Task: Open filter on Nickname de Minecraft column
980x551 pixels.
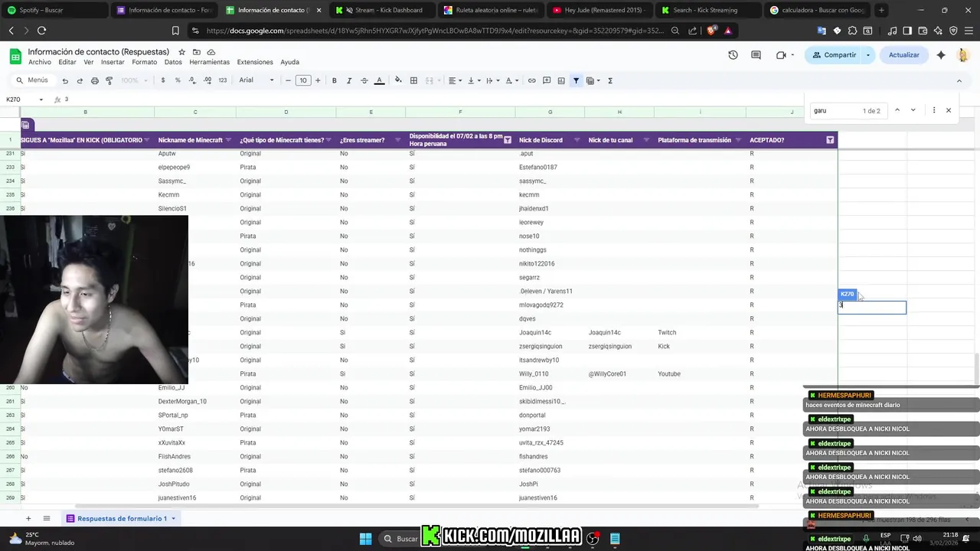Action: pyautogui.click(x=229, y=140)
